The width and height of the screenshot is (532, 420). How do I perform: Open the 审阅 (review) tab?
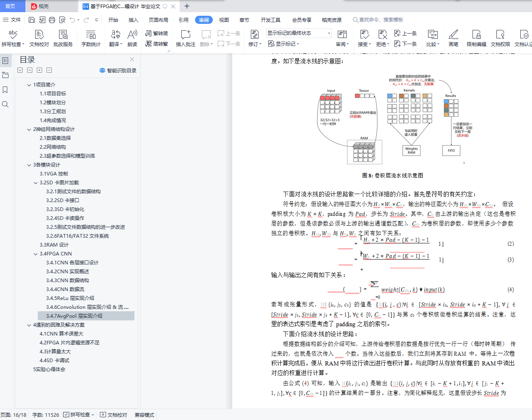[x=204, y=20]
